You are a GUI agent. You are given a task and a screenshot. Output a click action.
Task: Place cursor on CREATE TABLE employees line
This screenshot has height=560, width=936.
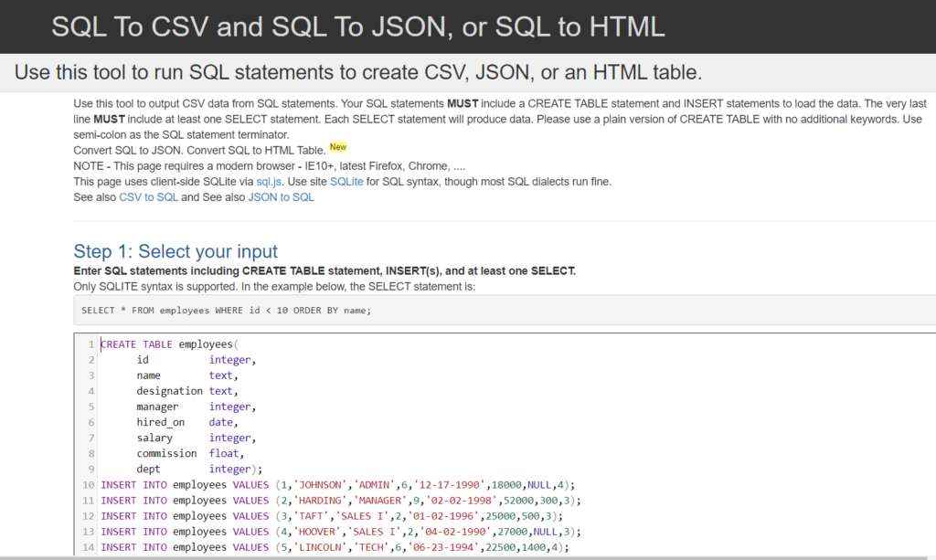click(x=169, y=344)
